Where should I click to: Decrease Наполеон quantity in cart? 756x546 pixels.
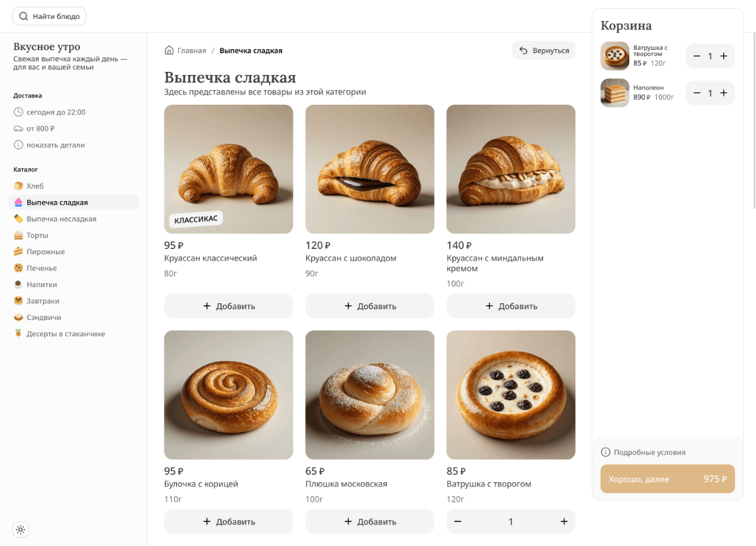coord(697,93)
